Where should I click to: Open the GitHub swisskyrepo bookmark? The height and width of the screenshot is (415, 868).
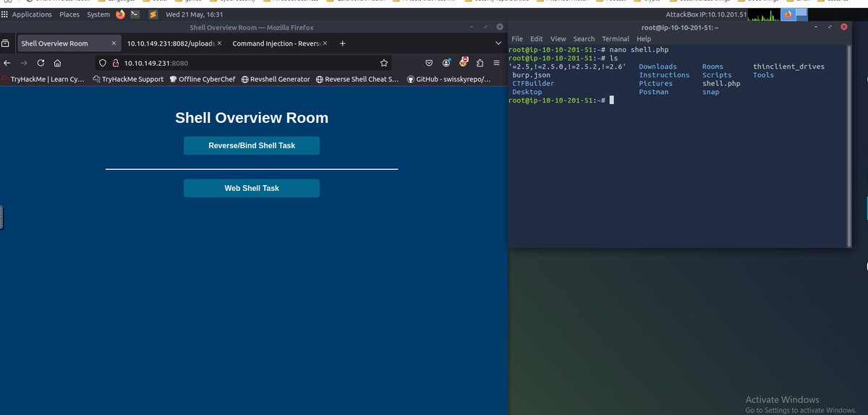[x=448, y=80]
